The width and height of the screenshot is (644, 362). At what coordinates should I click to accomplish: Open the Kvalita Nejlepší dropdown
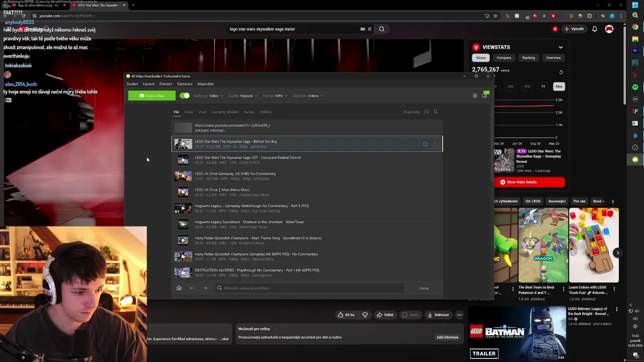point(243,96)
